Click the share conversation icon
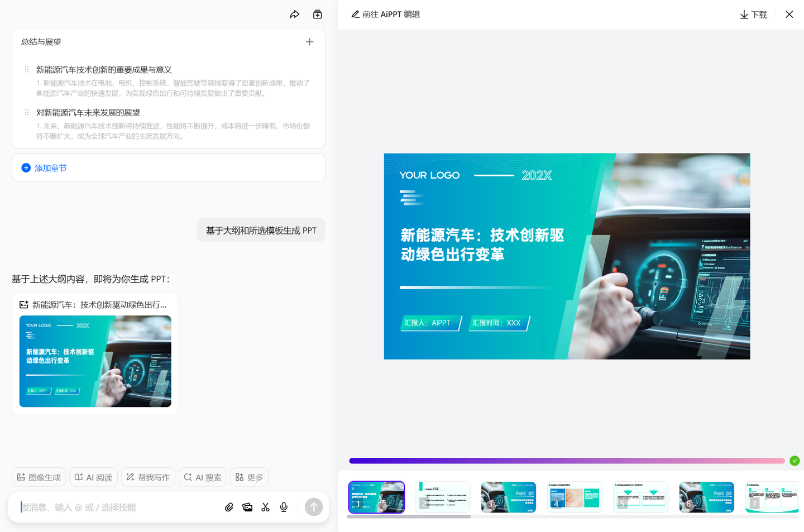 (295, 14)
